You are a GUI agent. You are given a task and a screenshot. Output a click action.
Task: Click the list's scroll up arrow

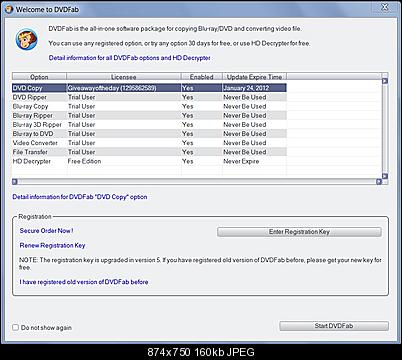(x=385, y=81)
